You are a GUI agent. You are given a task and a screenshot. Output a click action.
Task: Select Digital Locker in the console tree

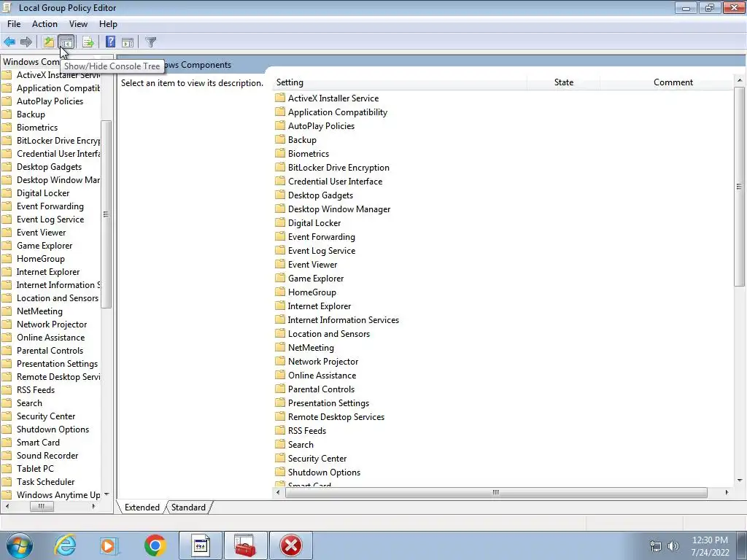(43, 192)
